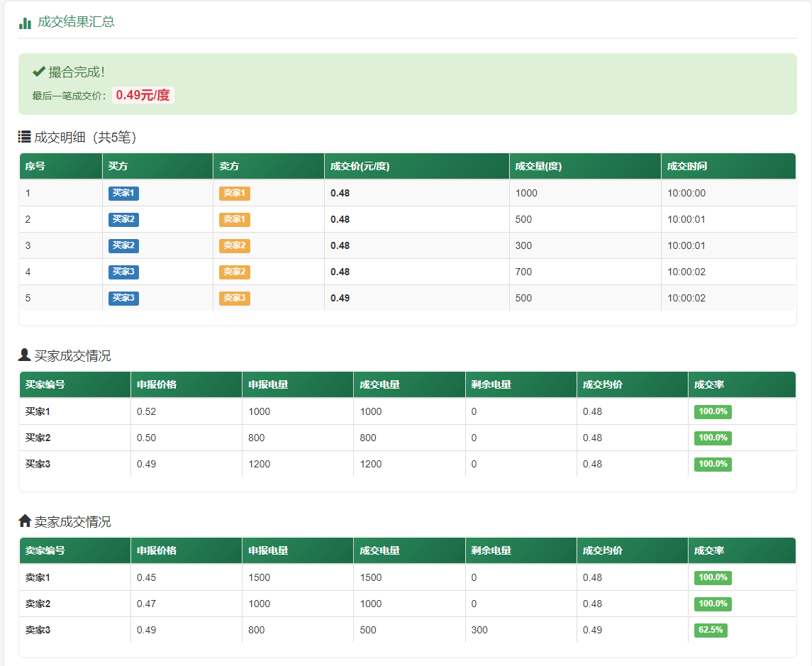The width and height of the screenshot is (812, 666).
Task: Click the bar chart icon beside 成交结果汇总
Action: coord(25,23)
